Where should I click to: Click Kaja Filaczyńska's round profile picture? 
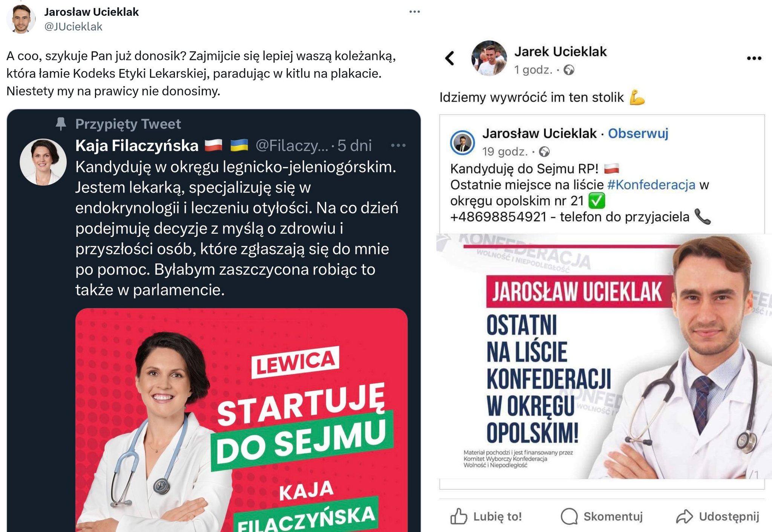coord(43,162)
